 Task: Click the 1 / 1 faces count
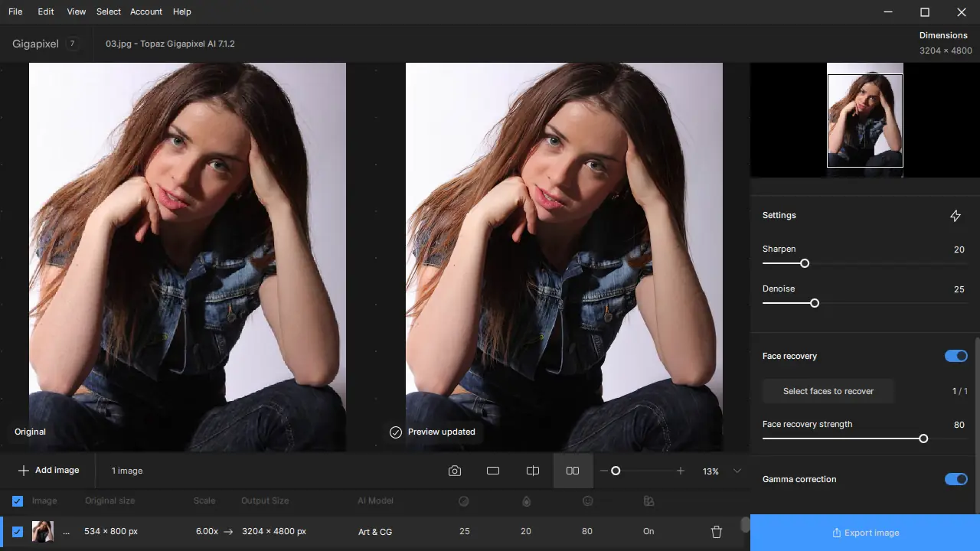[x=960, y=391]
